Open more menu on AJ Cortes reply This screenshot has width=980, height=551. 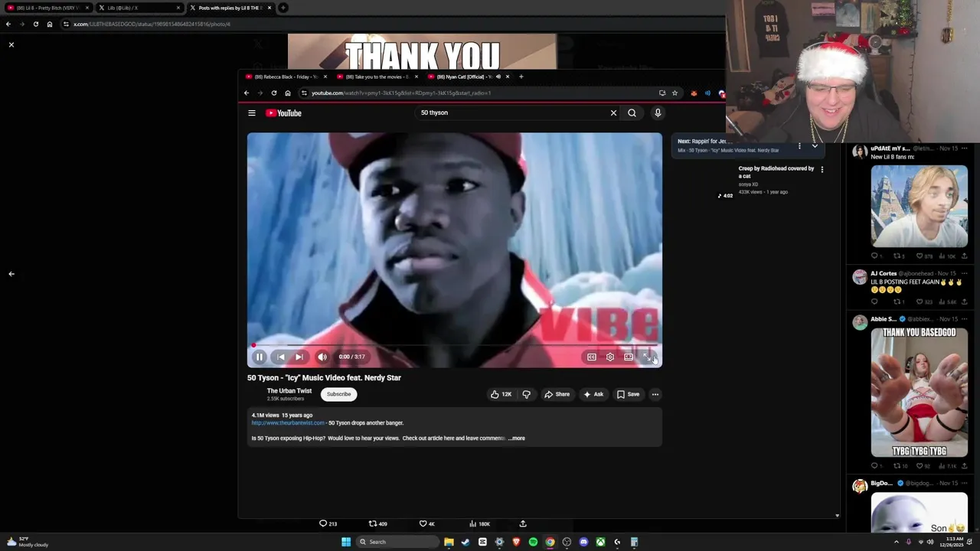[964, 273]
